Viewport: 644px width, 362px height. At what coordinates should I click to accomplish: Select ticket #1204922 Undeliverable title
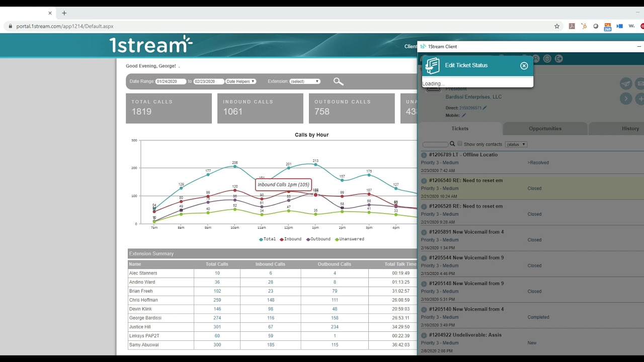tap(465, 335)
